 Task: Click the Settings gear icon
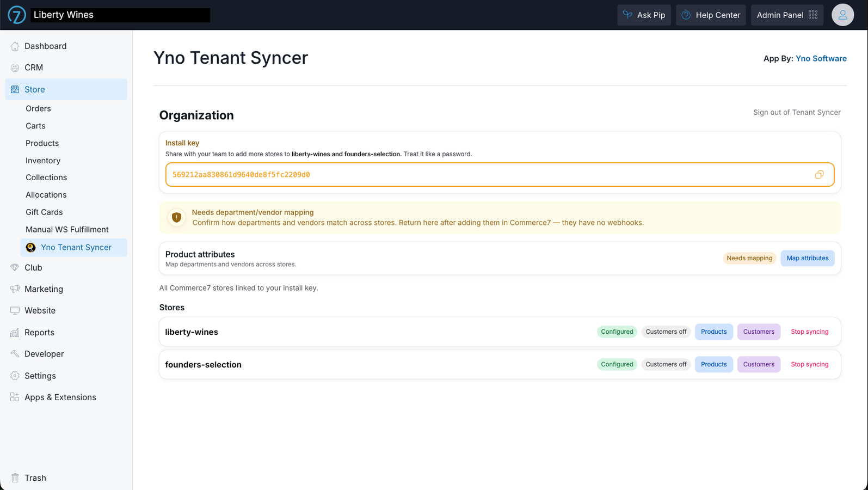tap(15, 376)
